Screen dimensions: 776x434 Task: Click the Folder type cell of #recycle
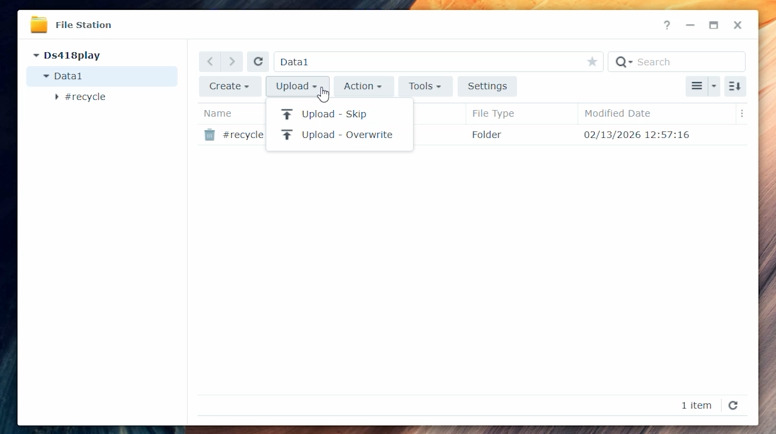(x=486, y=135)
